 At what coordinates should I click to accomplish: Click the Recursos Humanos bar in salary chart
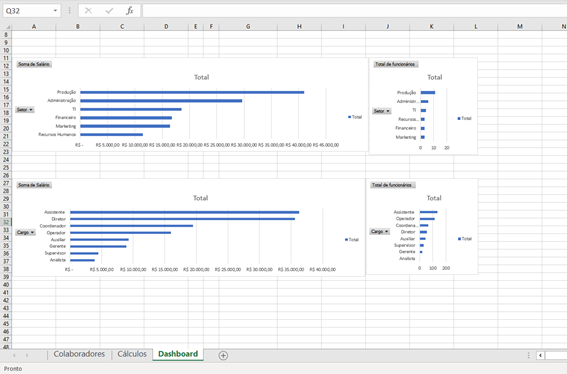[111, 135]
